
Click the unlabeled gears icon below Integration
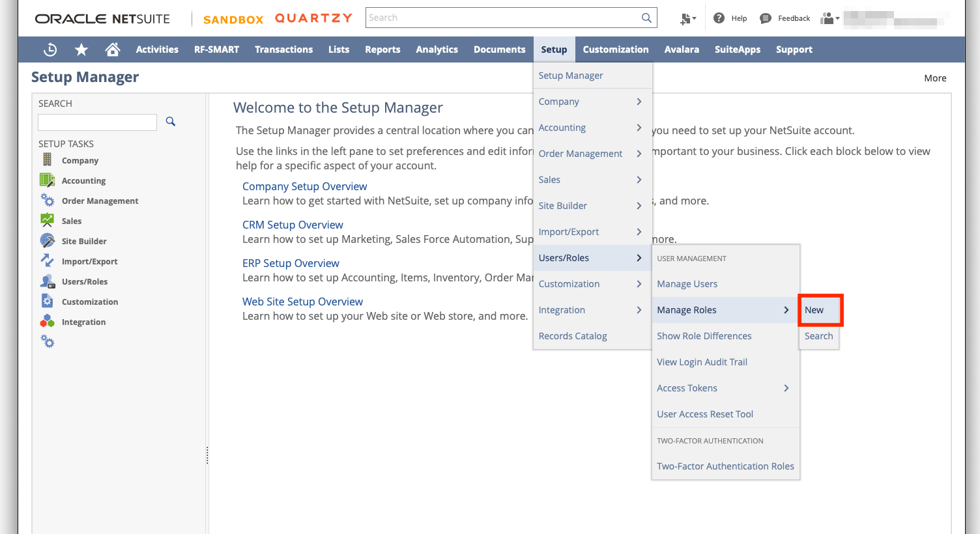pyautogui.click(x=48, y=341)
